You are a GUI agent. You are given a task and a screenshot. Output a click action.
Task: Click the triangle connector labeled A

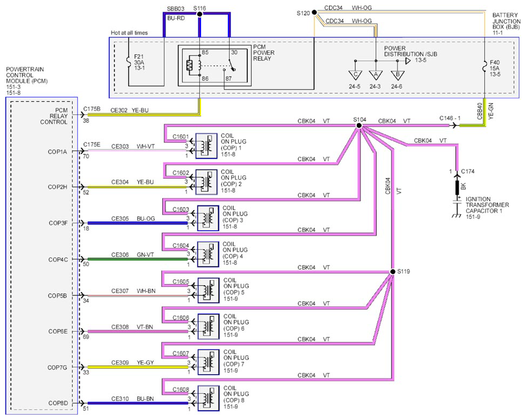pyautogui.click(x=376, y=75)
